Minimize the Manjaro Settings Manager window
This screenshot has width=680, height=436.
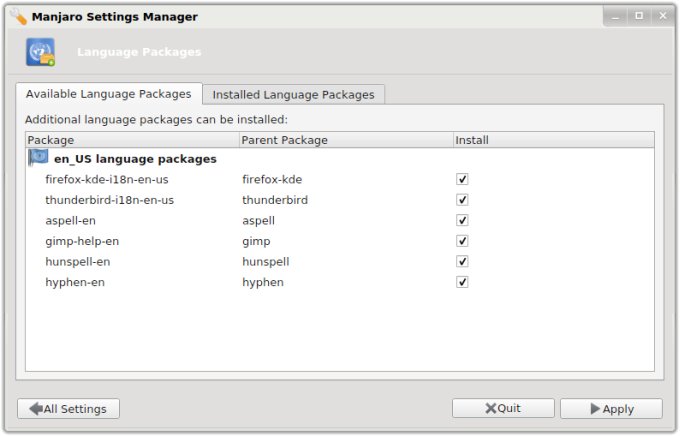coord(615,16)
